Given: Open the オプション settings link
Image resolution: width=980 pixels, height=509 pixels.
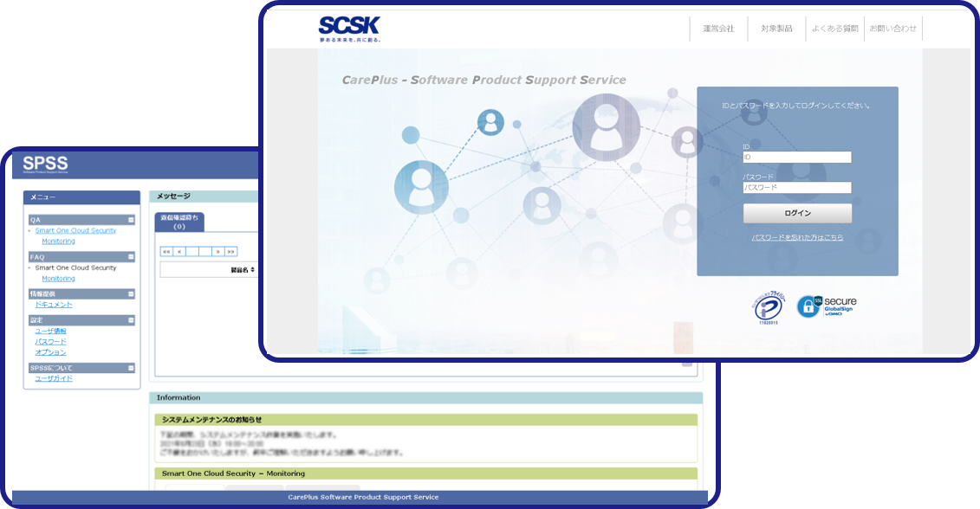Looking at the screenshot, I should click(x=50, y=352).
